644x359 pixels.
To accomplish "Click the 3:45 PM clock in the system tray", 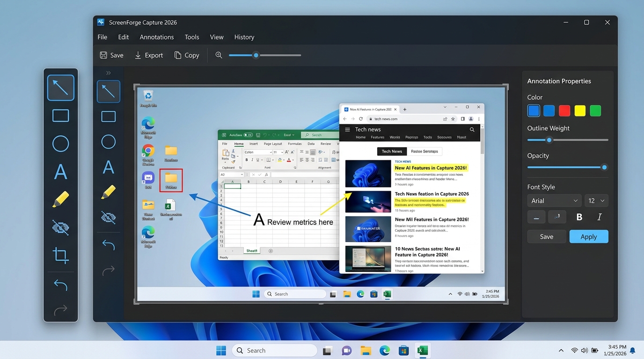I will tap(617, 347).
